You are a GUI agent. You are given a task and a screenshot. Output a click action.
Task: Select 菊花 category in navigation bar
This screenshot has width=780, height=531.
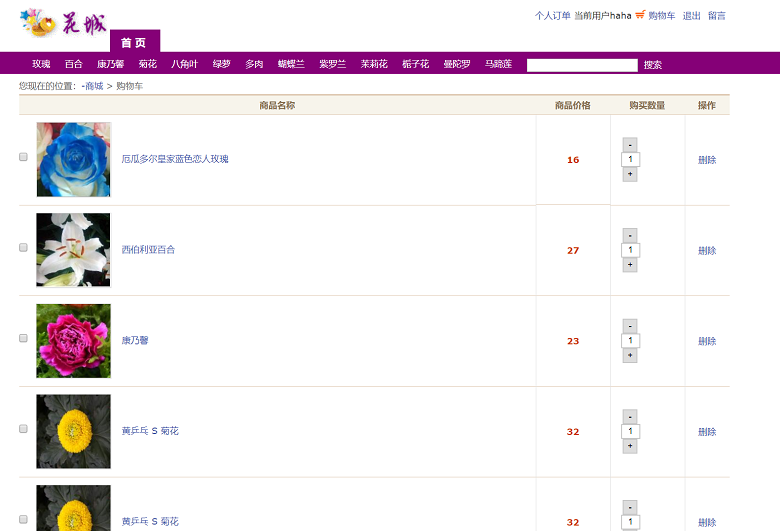click(x=148, y=64)
